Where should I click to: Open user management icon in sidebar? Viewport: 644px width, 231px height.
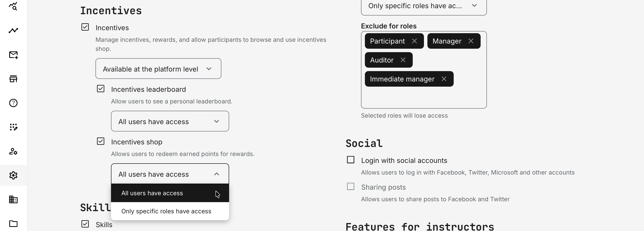pos(14,152)
